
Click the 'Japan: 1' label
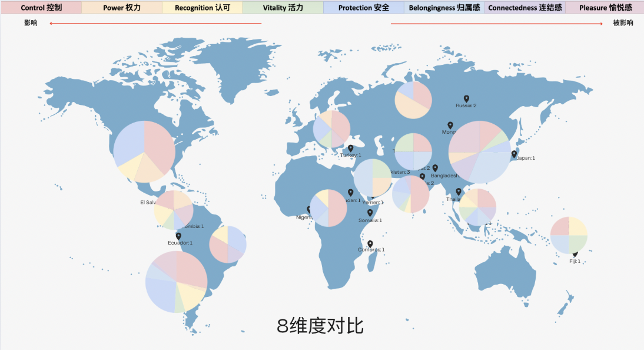pos(526,158)
